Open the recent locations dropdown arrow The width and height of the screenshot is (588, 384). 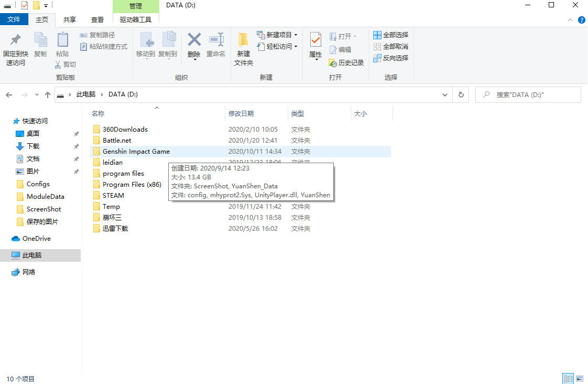[x=37, y=95]
